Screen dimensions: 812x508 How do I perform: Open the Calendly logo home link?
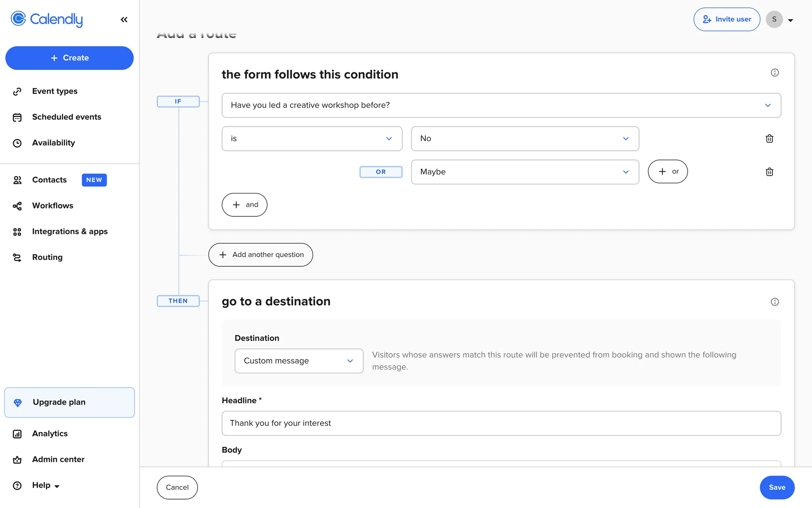[x=47, y=19]
